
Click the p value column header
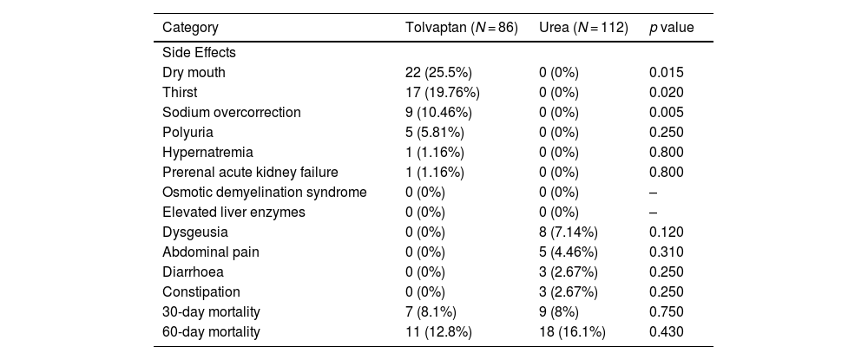click(671, 28)
